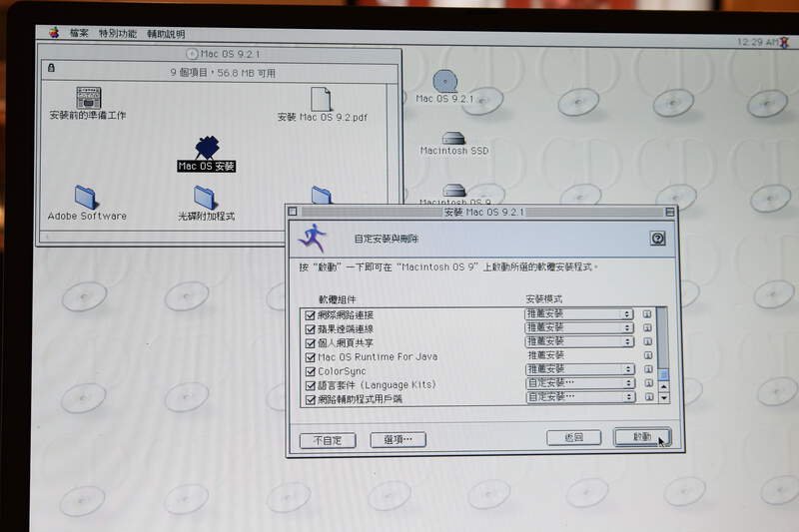The image size is (799, 532).
Task: Uncheck 蘋果遠端連線 checkbox
Action: point(310,329)
